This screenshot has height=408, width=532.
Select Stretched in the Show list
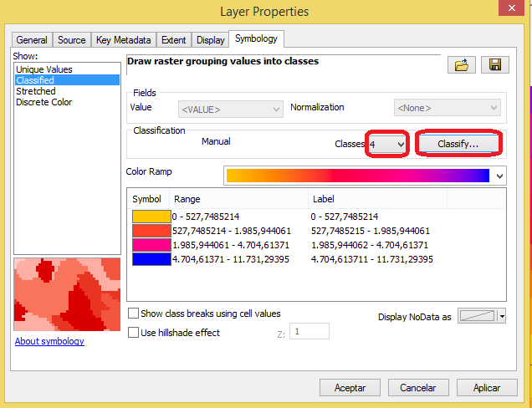tap(36, 91)
